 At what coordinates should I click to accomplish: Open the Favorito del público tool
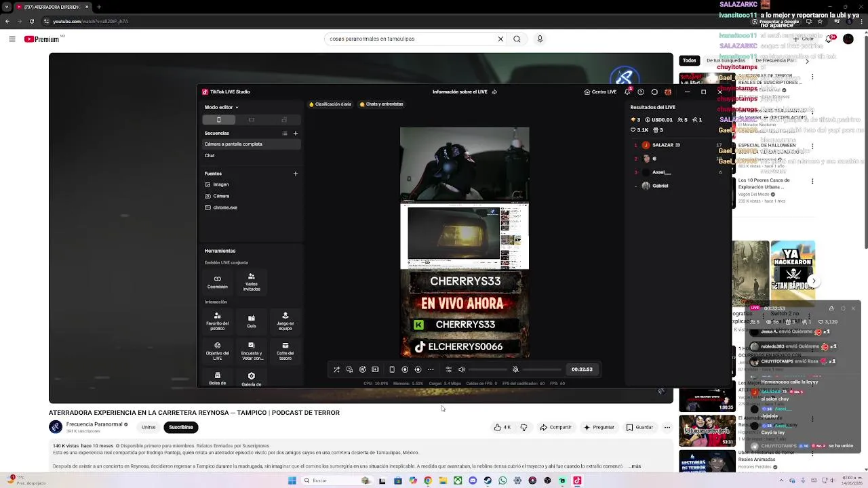218,321
